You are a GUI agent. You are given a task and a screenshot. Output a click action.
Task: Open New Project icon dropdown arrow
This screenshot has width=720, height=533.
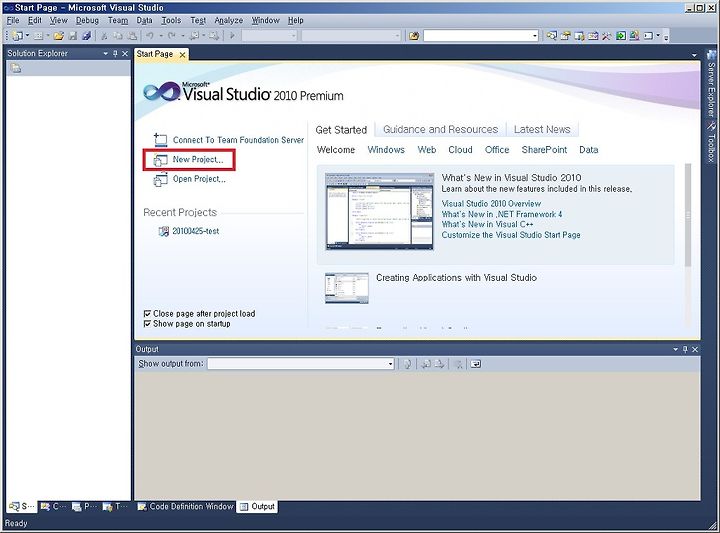click(27, 36)
